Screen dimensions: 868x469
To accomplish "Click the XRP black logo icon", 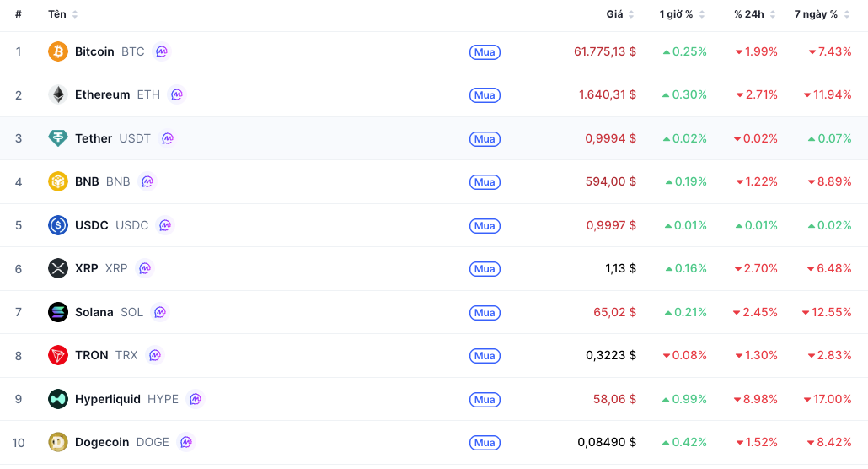I will [x=58, y=268].
